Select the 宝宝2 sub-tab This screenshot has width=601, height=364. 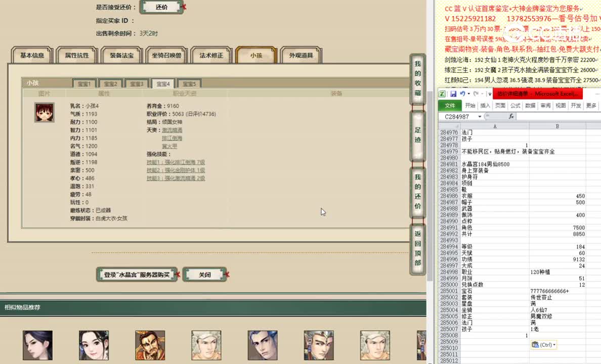coord(110,83)
